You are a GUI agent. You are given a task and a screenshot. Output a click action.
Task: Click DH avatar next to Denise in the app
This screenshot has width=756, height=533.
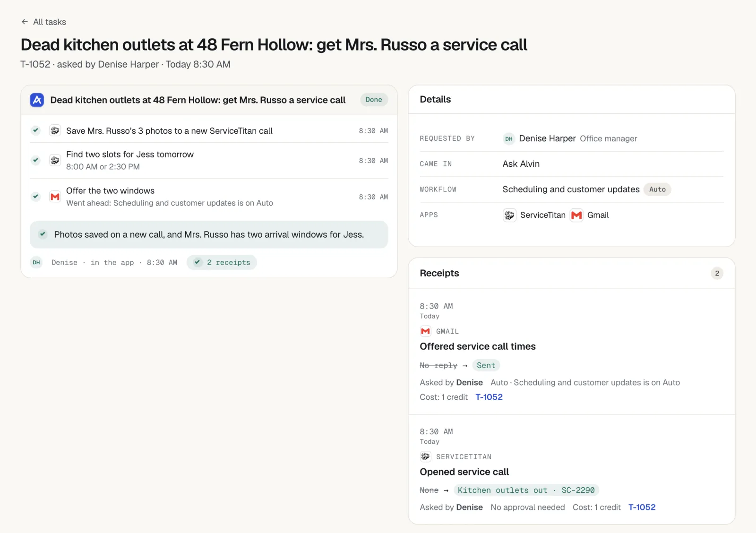pyautogui.click(x=36, y=262)
